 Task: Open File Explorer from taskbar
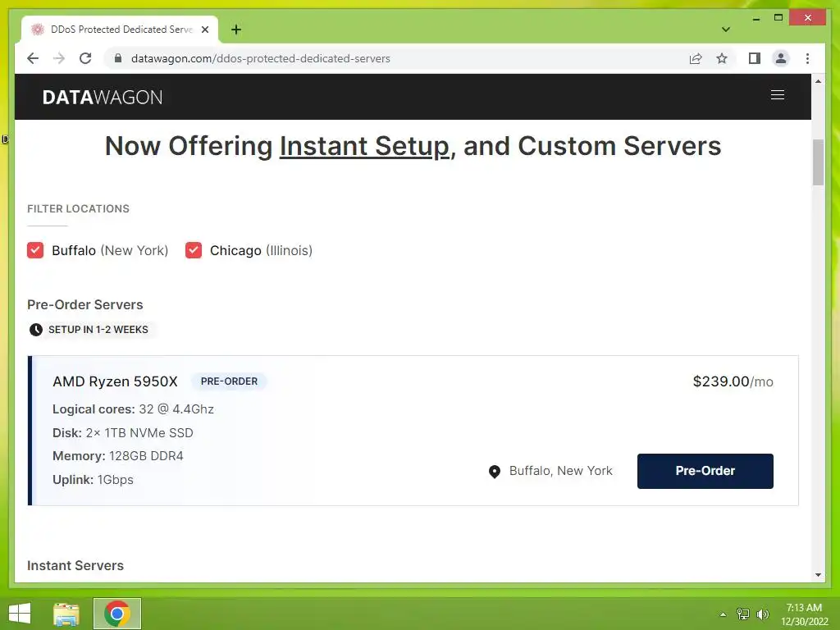pyautogui.click(x=66, y=614)
